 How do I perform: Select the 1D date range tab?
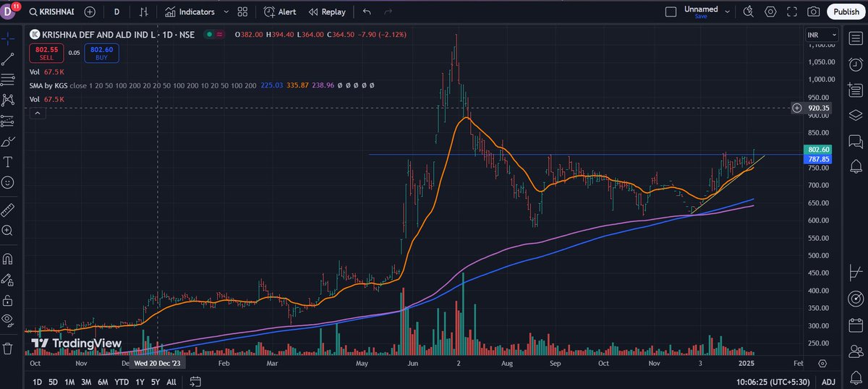[36, 382]
